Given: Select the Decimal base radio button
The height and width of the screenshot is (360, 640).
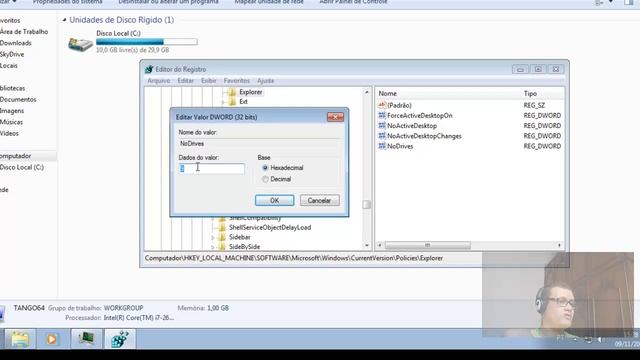Looking at the screenshot, I should (x=265, y=179).
